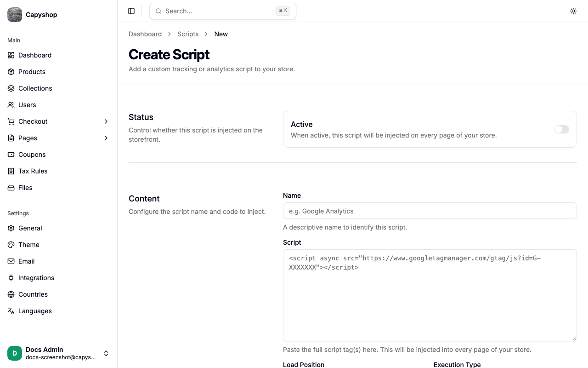This screenshot has height=368, width=588.
Task: Click the Email envelope icon
Action: pos(11,261)
